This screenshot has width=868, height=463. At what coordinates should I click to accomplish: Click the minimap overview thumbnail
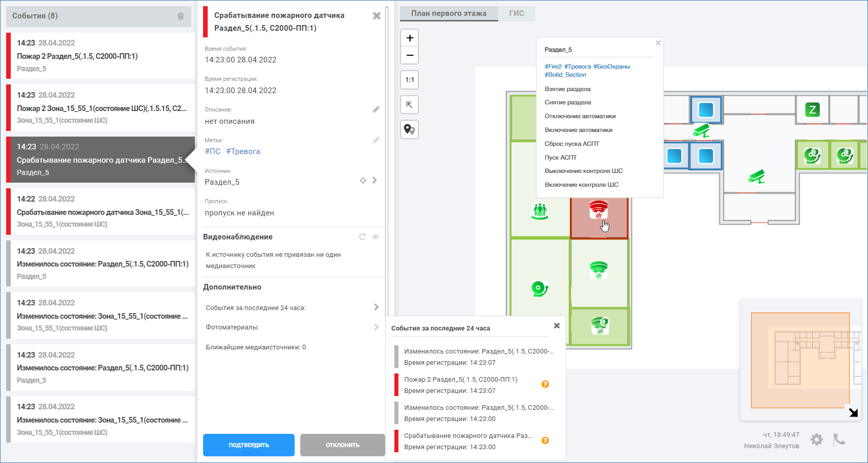(x=800, y=360)
